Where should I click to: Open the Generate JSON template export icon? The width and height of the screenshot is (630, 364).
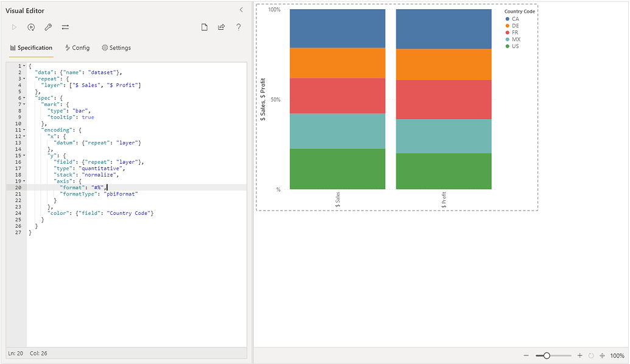tap(222, 27)
